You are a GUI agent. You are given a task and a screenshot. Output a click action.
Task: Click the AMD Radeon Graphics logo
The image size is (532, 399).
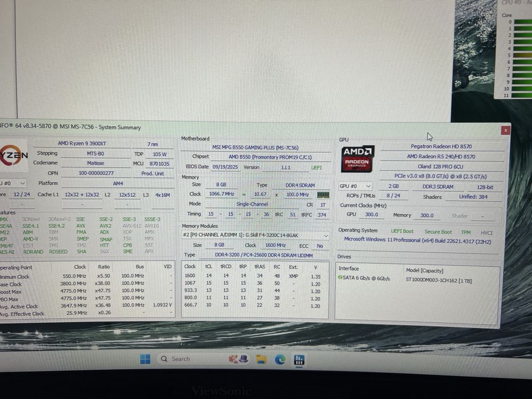point(358,158)
